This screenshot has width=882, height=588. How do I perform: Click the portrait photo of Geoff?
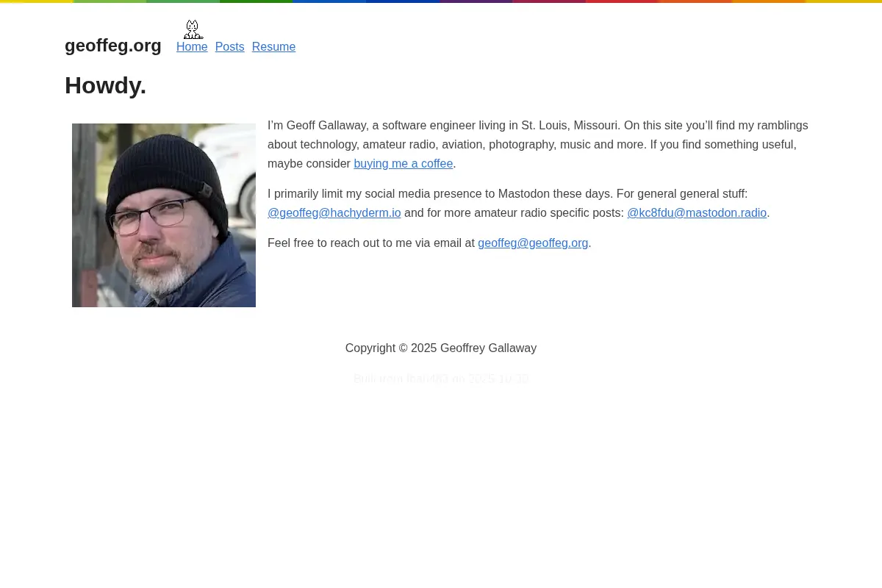tap(164, 215)
